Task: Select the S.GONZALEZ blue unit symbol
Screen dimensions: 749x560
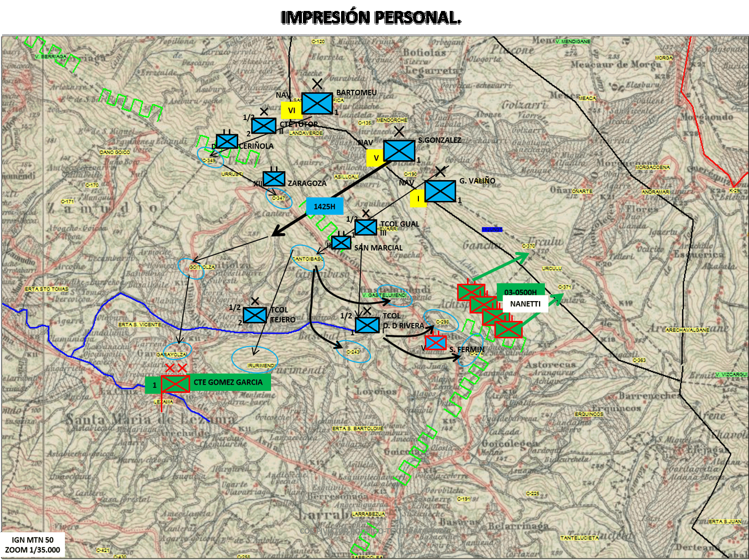Action: (x=400, y=151)
